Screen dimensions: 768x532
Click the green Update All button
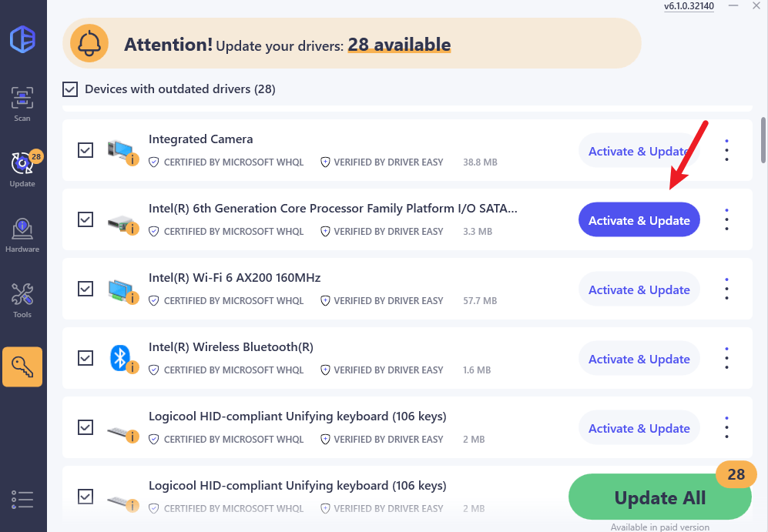659,498
